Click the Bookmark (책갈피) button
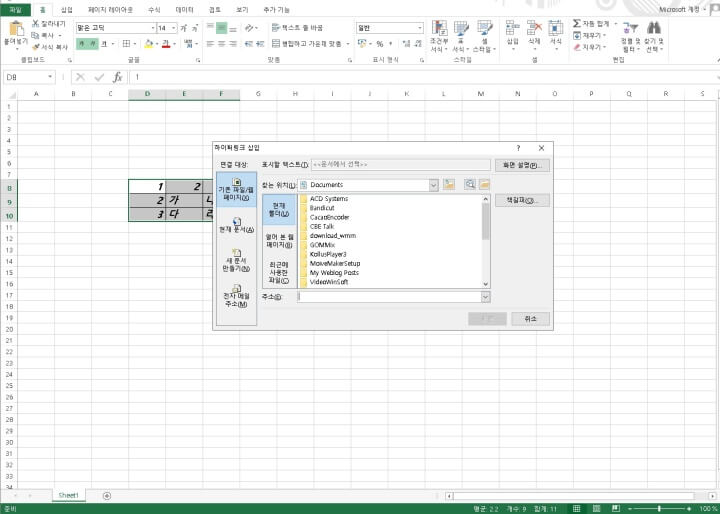Screen dimensions: 720x514 pos(522,200)
